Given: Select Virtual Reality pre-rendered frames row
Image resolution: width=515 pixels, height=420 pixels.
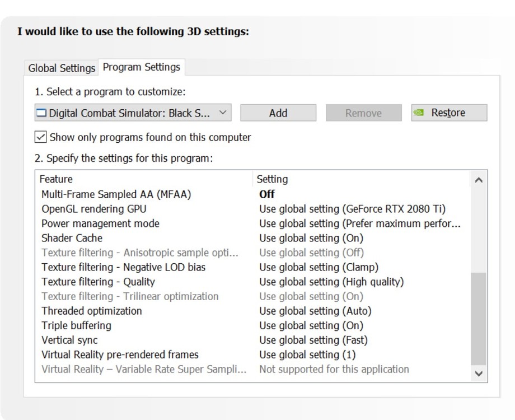Looking at the screenshot, I should pyautogui.click(x=120, y=354).
